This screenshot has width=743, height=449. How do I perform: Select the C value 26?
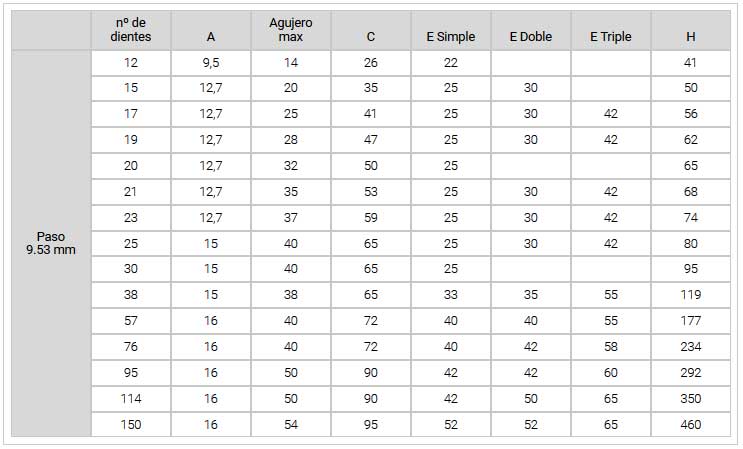click(x=371, y=63)
